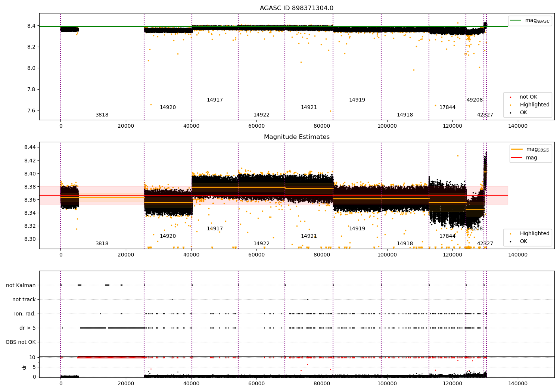Click obsid label 14919 in Magnitude Estimates panel
This screenshot has height=392, width=560.
tap(357, 229)
